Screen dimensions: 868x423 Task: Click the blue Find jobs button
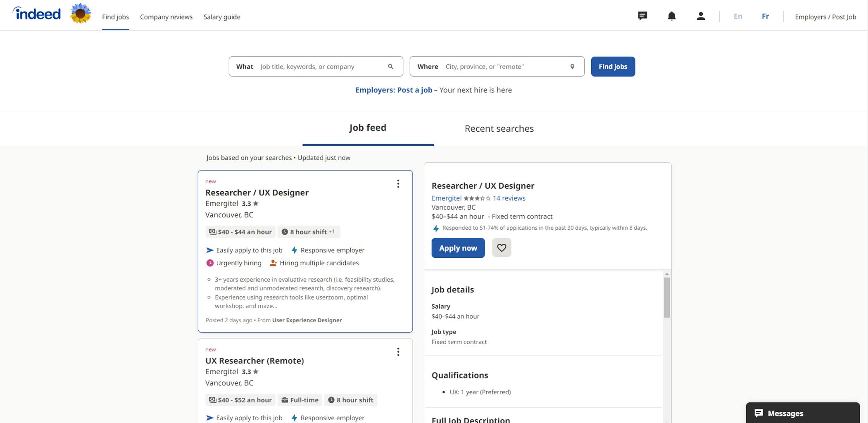click(x=613, y=67)
